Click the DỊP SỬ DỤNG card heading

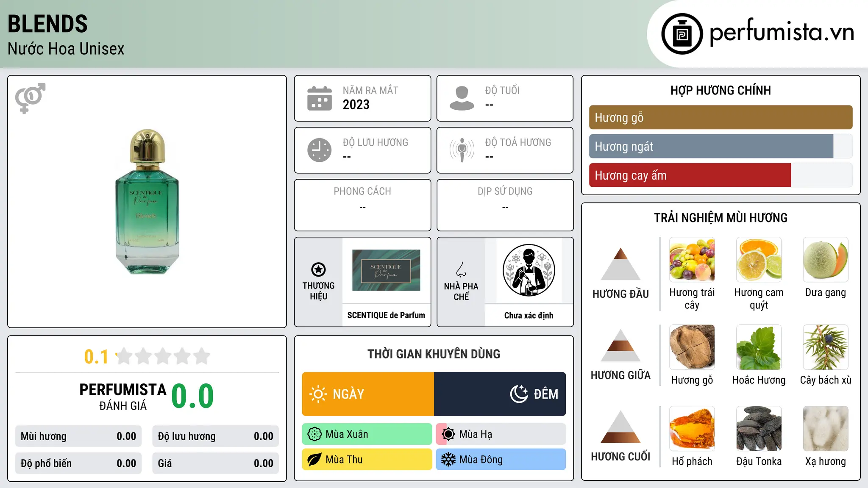click(505, 191)
